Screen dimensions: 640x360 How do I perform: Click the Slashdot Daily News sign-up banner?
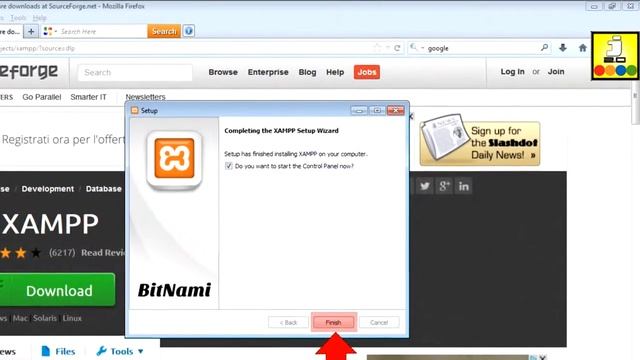coord(480,141)
